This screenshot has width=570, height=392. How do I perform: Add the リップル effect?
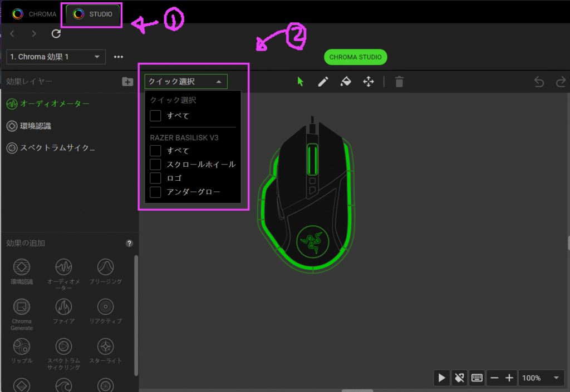22,350
